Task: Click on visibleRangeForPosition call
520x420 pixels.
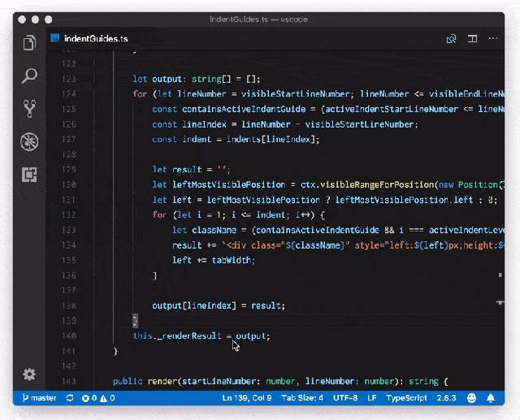Action: (x=377, y=184)
